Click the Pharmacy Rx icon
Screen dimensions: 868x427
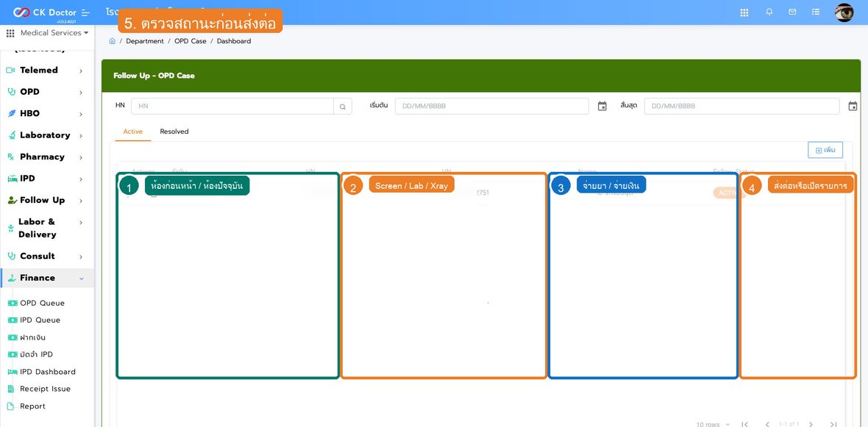pos(11,157)
